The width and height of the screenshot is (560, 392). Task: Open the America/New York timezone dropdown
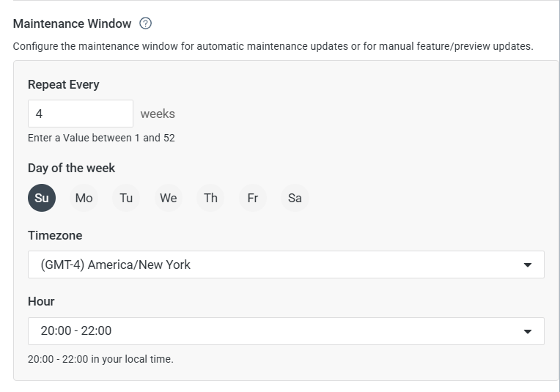coord(286,265)
